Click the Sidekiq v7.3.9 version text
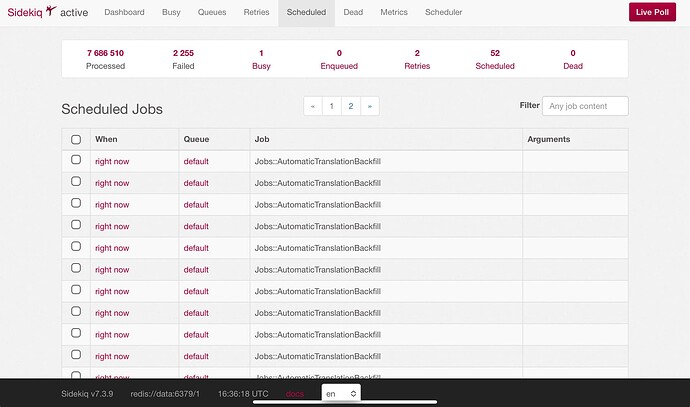Screen dimensions: 690x407 tap(87, 394)
